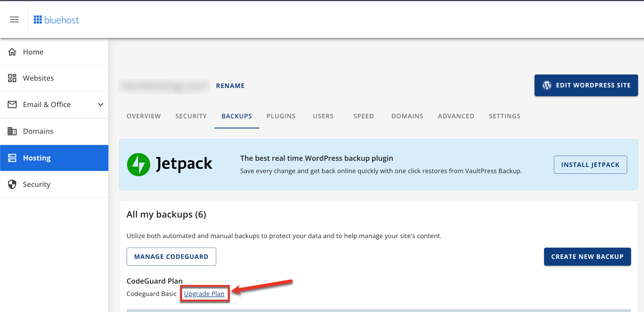Screen dimensions: 644x312
Task: Click the Domains building icon
Action: click(x=12, y=131)
